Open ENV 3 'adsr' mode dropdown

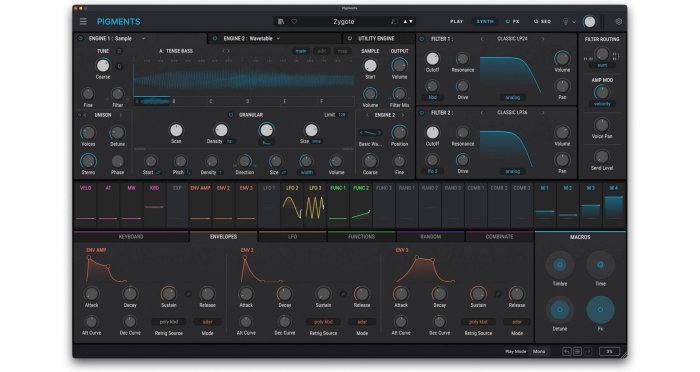click(x=517, y=322)
